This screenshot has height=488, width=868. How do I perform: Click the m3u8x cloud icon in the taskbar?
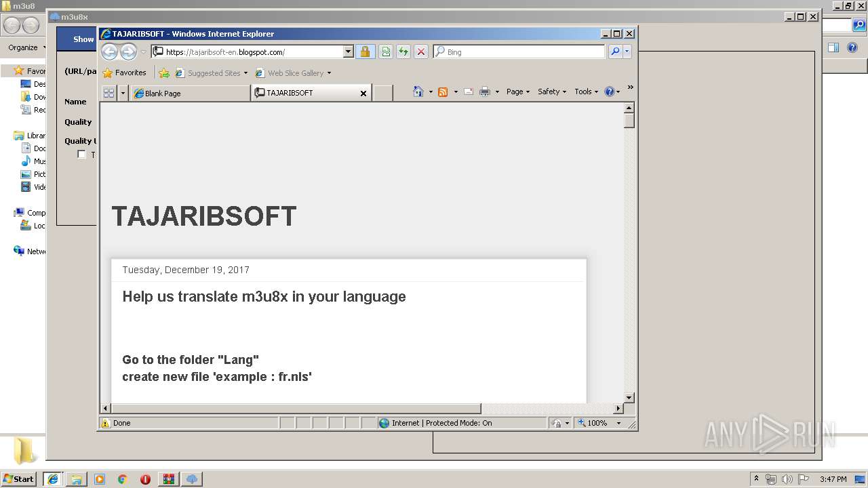(192, 479)
